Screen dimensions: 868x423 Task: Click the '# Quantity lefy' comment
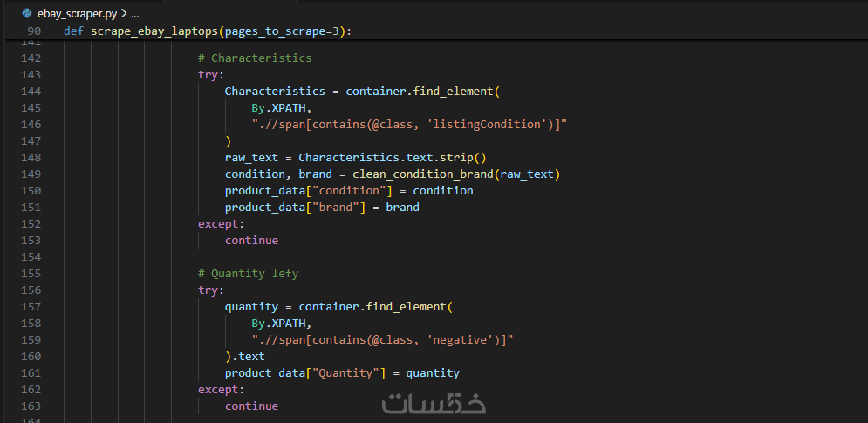pyautogui.click(x=249, y=274)
